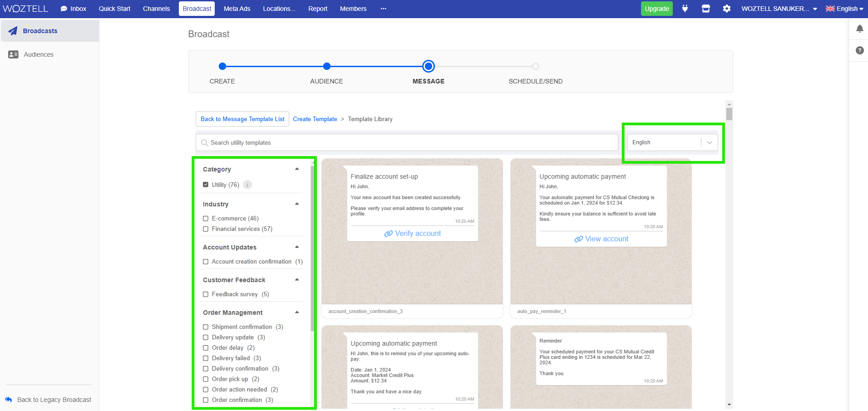This screenshot has width=868, height=411.
Task: Open the Channels menu item
Action: (156, 8)
